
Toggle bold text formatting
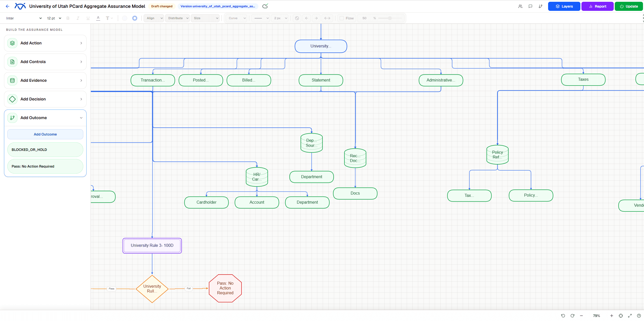coord(68,18)
